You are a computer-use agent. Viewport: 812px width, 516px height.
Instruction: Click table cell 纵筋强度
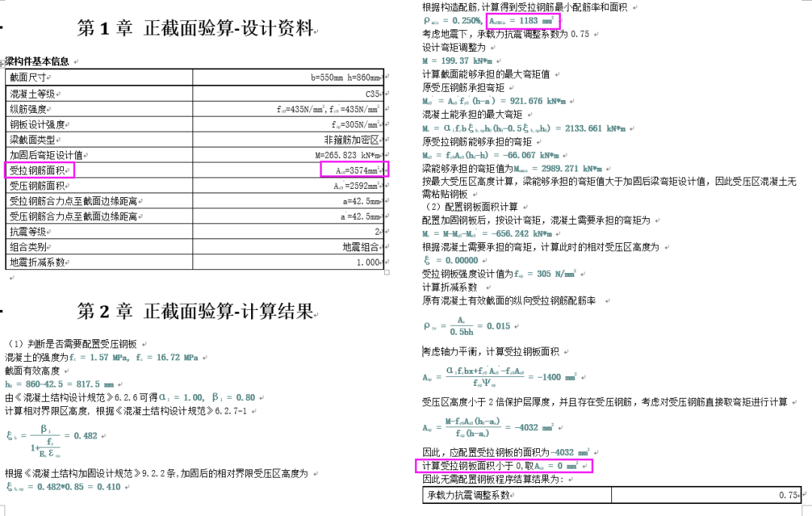pyautogui.click(x=99, y=109)
